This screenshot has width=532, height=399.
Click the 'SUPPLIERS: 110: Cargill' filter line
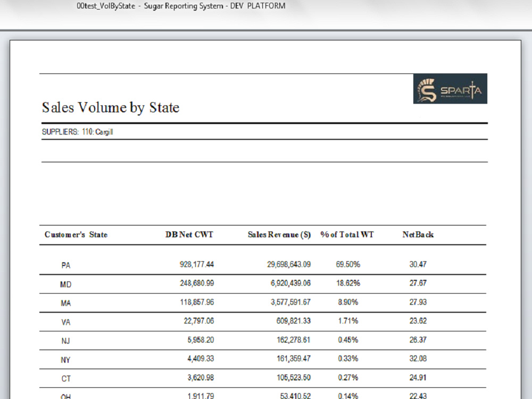tap(77, 132)
